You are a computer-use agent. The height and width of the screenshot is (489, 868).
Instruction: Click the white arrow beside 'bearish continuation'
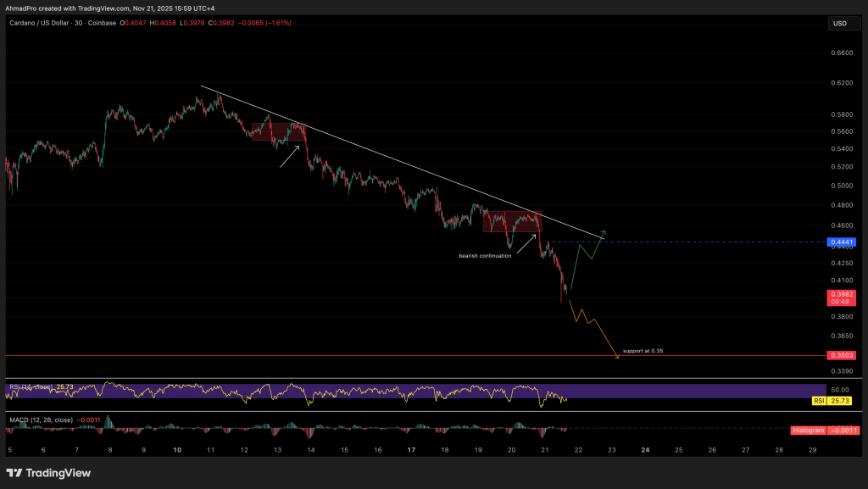coord(526,243)
